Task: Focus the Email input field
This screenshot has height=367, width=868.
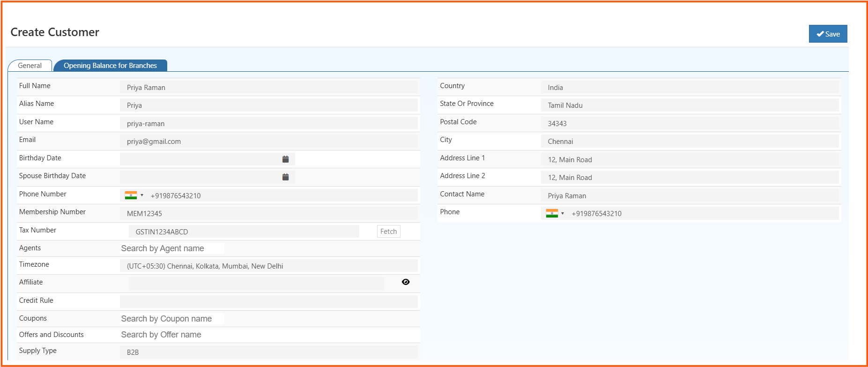Action: pos(268,141)
